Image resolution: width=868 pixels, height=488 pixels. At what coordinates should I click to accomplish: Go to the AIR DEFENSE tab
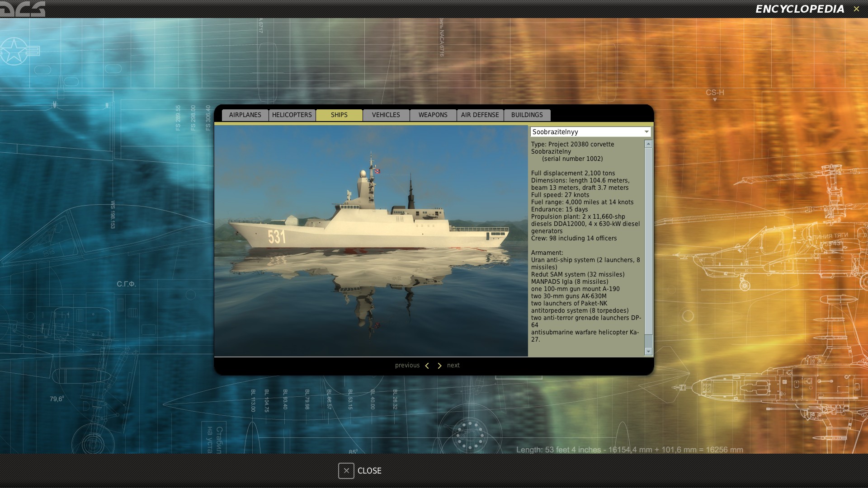tap(480, 115)
